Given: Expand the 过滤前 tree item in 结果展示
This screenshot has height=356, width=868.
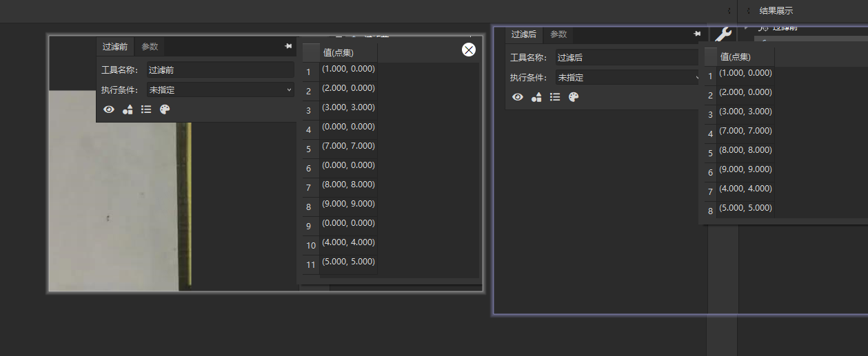Looking at the screenshot, I should pos(747,28).
